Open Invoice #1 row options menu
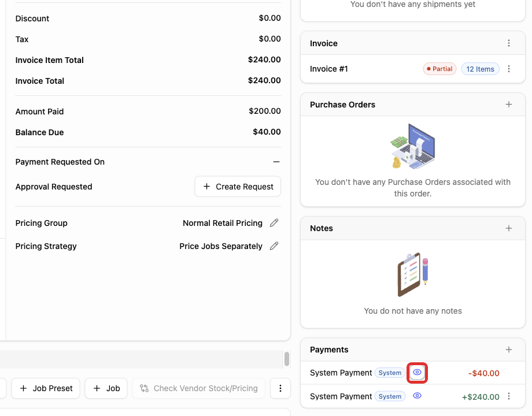 (x=509, y=69)
